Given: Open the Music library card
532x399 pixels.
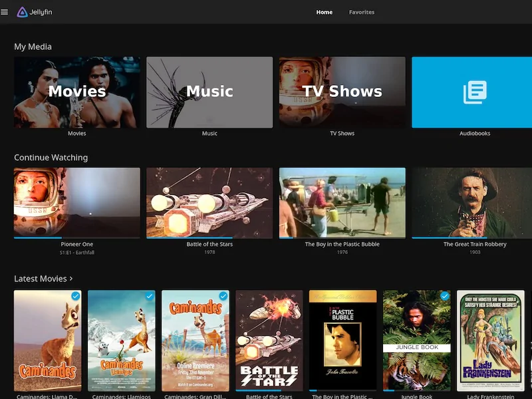Looking at the screenshot, I should (x=209, y=92).
